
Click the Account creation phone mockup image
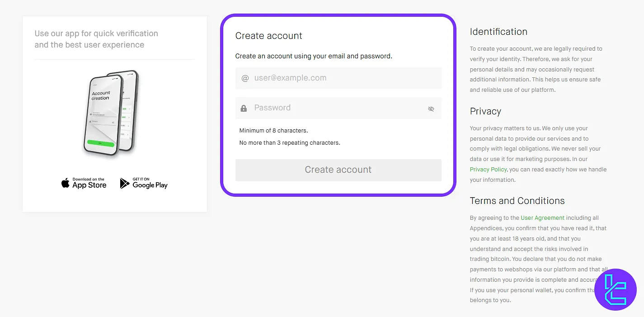111,112
